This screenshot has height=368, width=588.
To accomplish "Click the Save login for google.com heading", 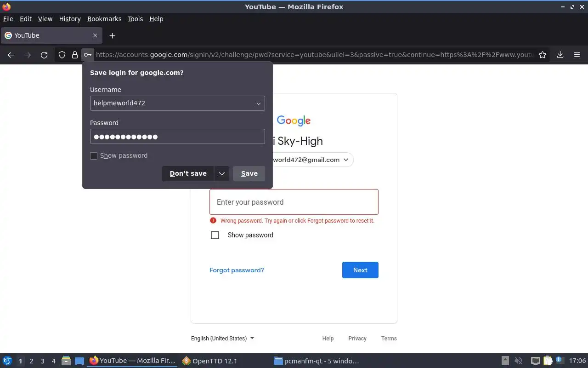I will point(137,73).
